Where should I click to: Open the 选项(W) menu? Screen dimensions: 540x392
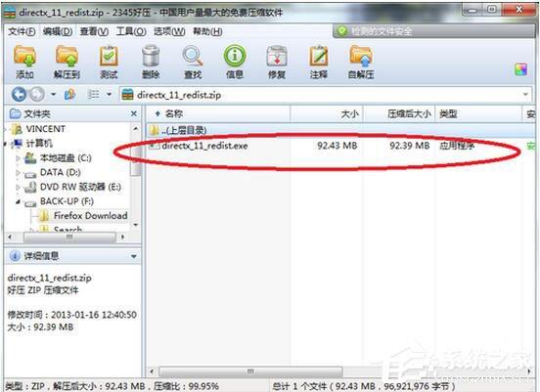pos(169,31)
